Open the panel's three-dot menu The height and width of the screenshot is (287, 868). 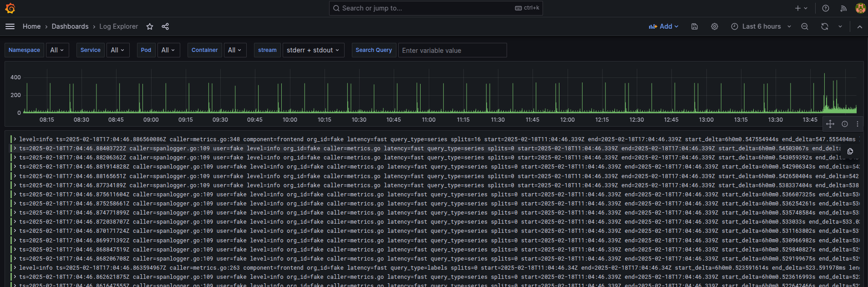[x=858, y=124]
